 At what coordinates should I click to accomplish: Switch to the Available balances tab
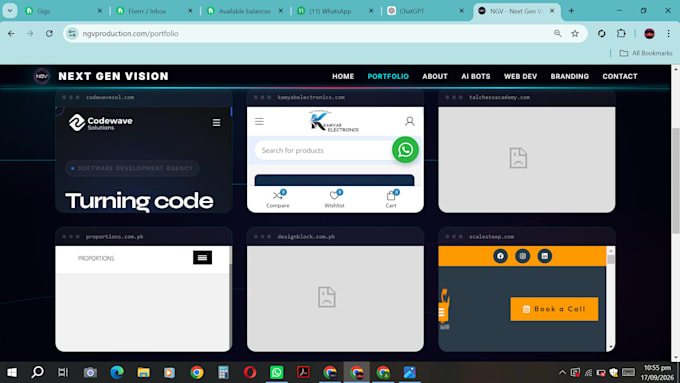point(245,11)
